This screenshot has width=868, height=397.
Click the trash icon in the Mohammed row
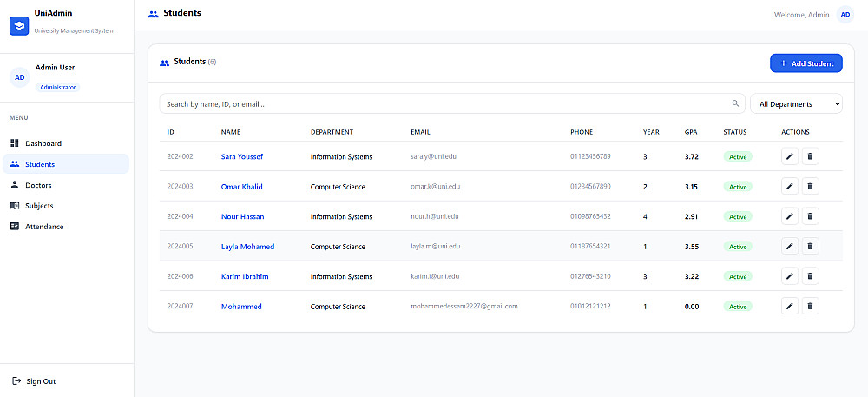click(x=810, y=306)
